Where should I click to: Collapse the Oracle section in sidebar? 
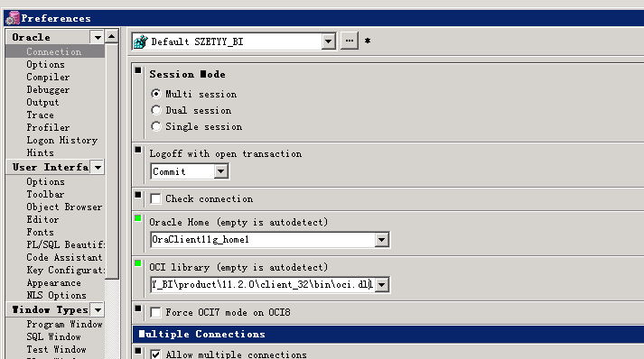point(98,37)
